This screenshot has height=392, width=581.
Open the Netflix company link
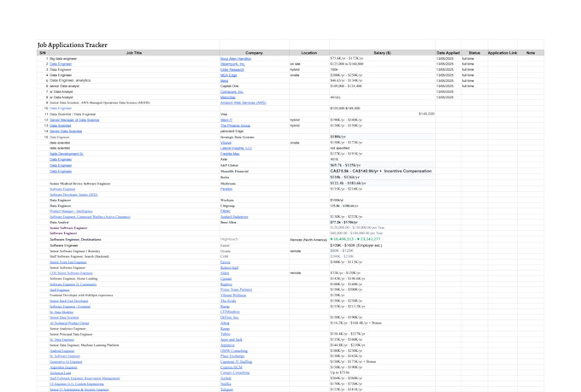tap(226, 383)
